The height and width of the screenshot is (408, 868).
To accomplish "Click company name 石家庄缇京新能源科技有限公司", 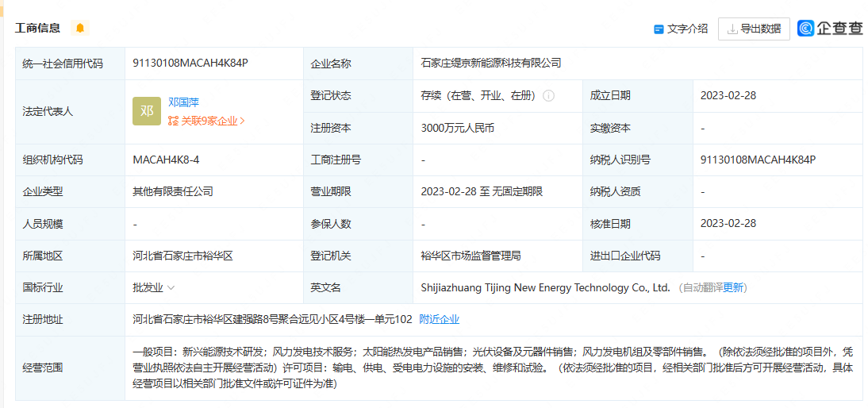I will click(x=491, y=64).
